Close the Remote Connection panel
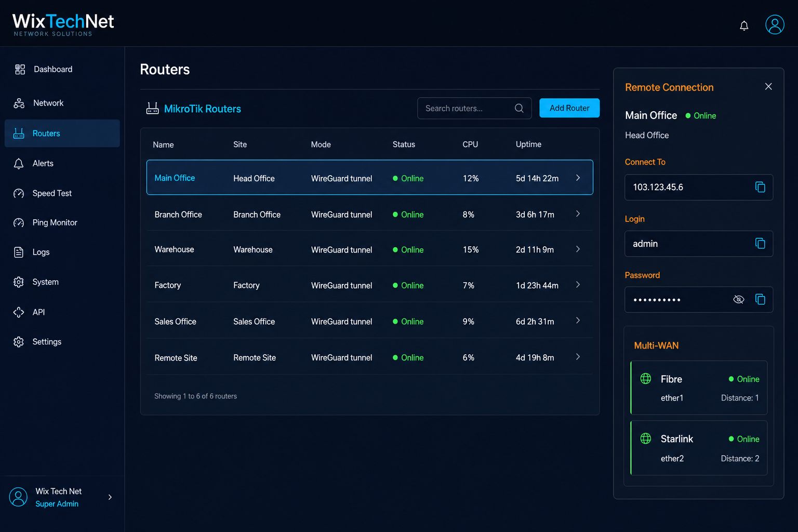The height and width of the screenshot is (532, 798). 768,86
